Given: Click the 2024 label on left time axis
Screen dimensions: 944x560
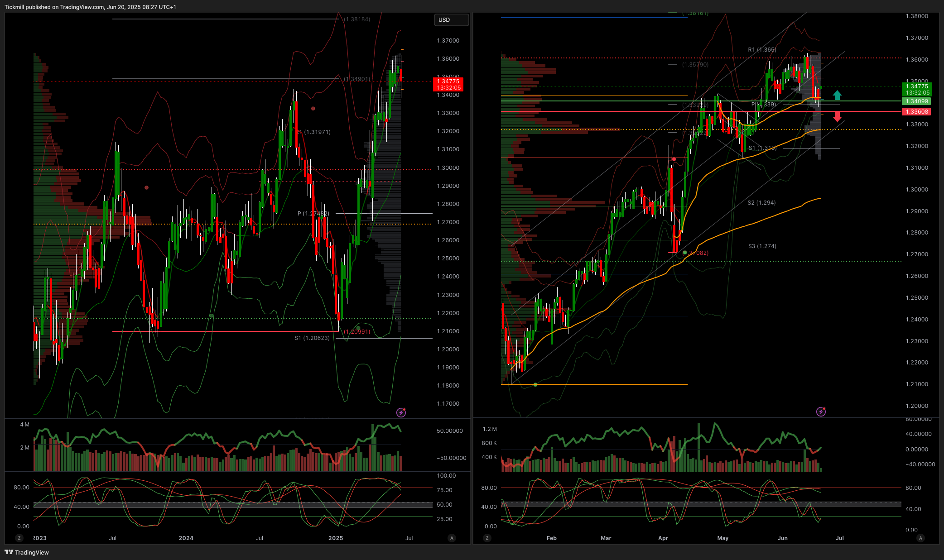Looking at the screenshot, I should (186, 538).
